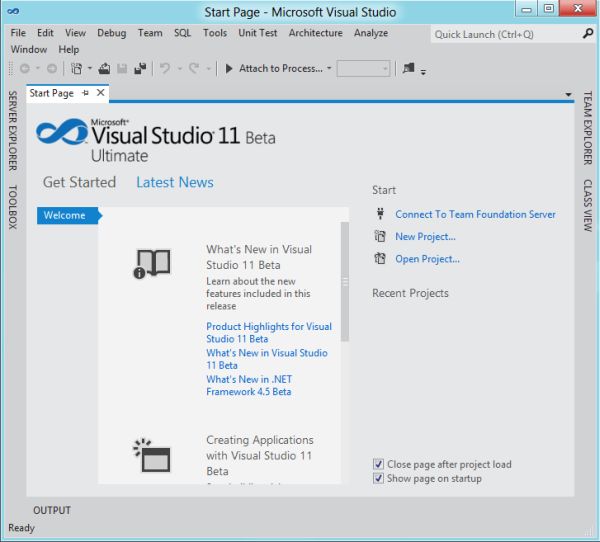Open the Debug menu
Viewport: 600px width, 542px height.
(x=111, y=33)
